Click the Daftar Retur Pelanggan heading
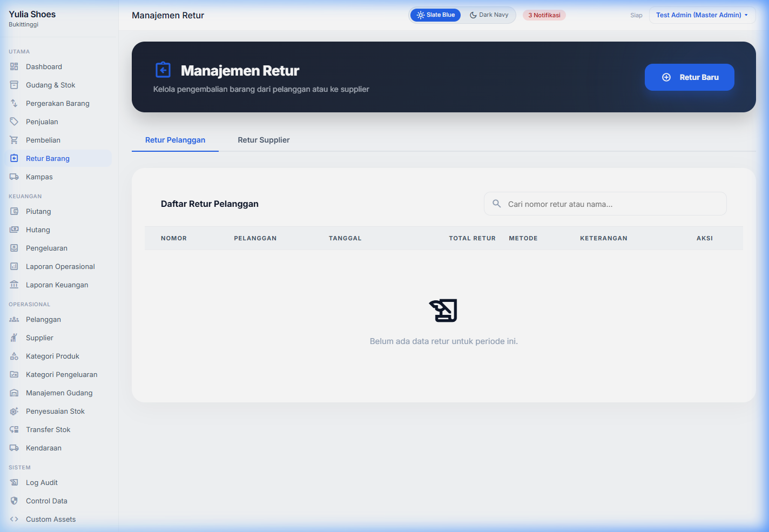Image resolution: width=769 pixels, height=532 pixels. click(x=210, y=204)
